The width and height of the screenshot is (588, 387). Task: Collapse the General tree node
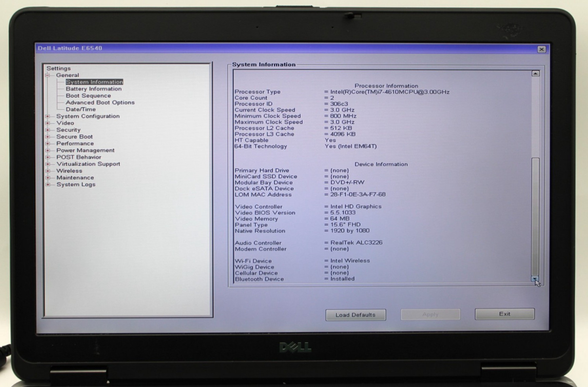click(47, 75)
